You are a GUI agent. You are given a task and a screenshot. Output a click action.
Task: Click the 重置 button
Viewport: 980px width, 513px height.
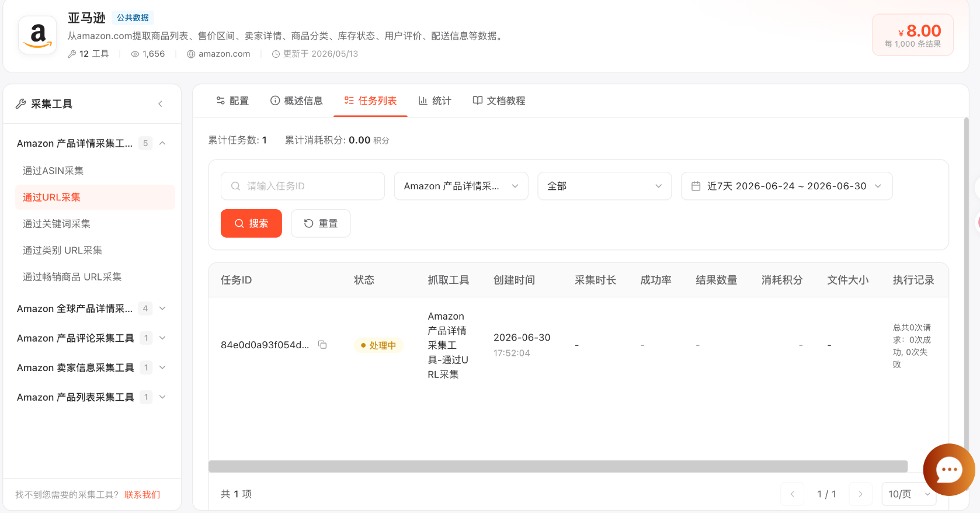pos(321,223)
